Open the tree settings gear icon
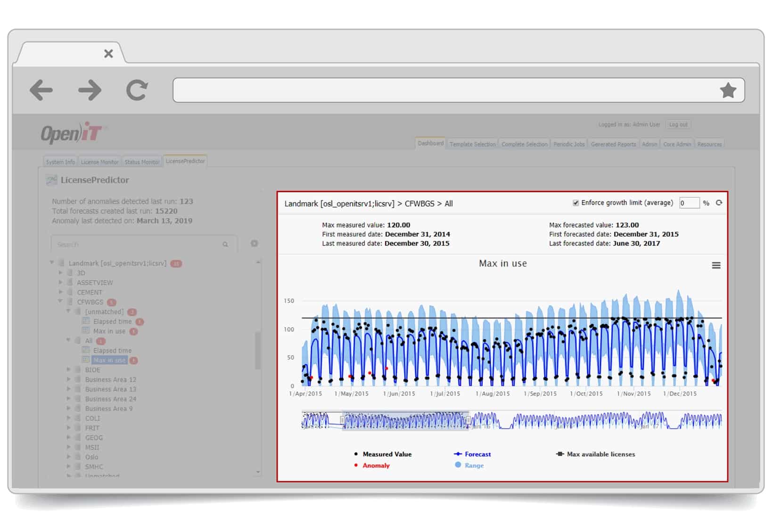Viewport: 773px width, 532px height. [254, 244]
